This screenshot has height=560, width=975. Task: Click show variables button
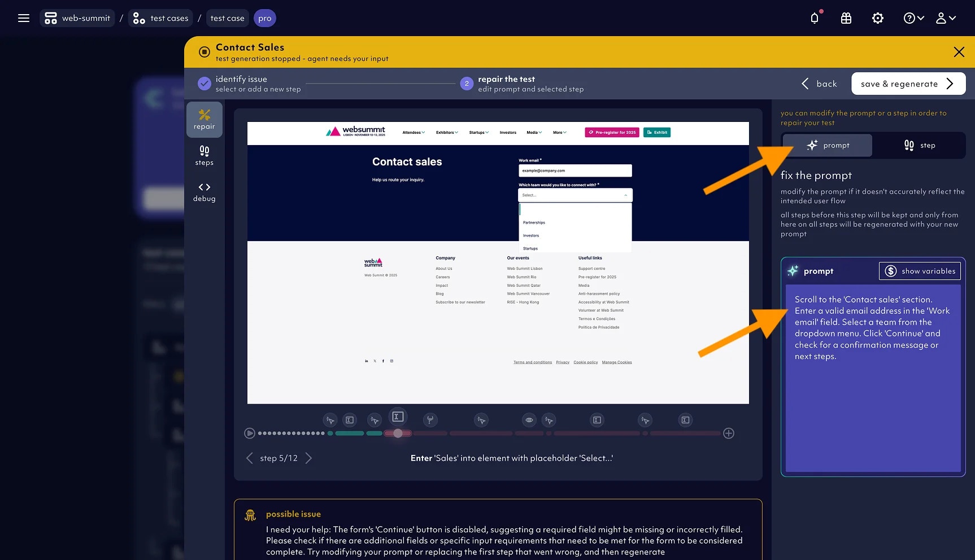pos(920,271)
